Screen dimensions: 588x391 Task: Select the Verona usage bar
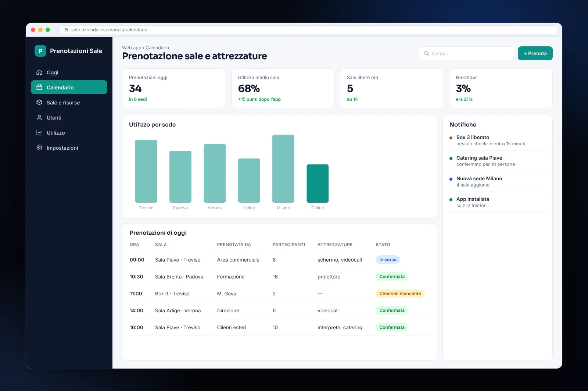[215, 173]
